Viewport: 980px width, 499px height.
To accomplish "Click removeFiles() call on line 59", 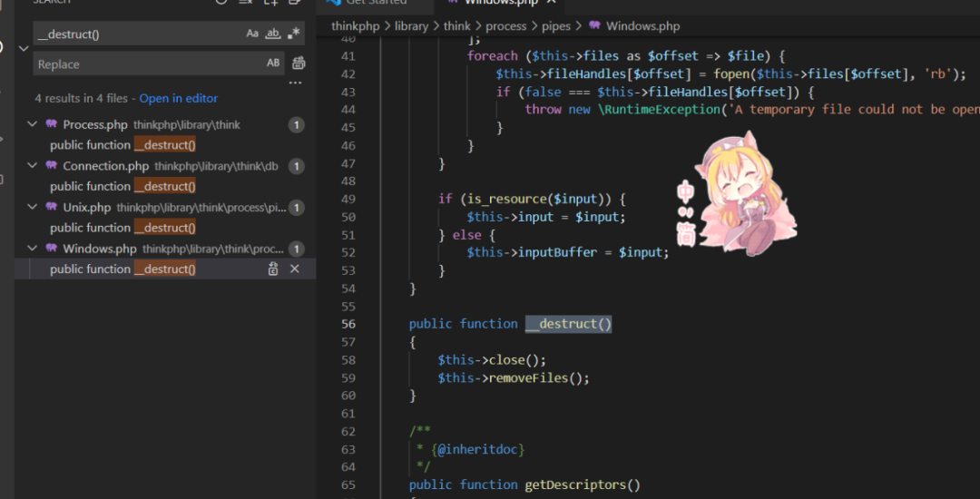I will tap(539, 377).
